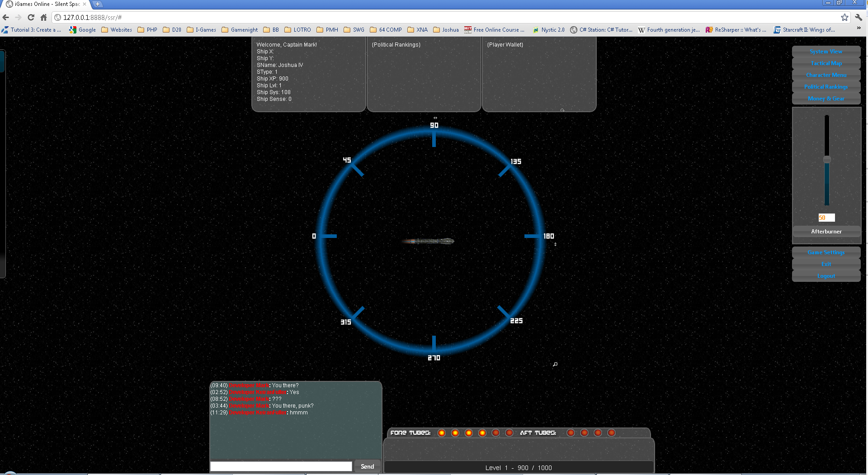Screen dimensions: 868x475
Task: Go back with the browser back arrow
Action: pos(6,18)
